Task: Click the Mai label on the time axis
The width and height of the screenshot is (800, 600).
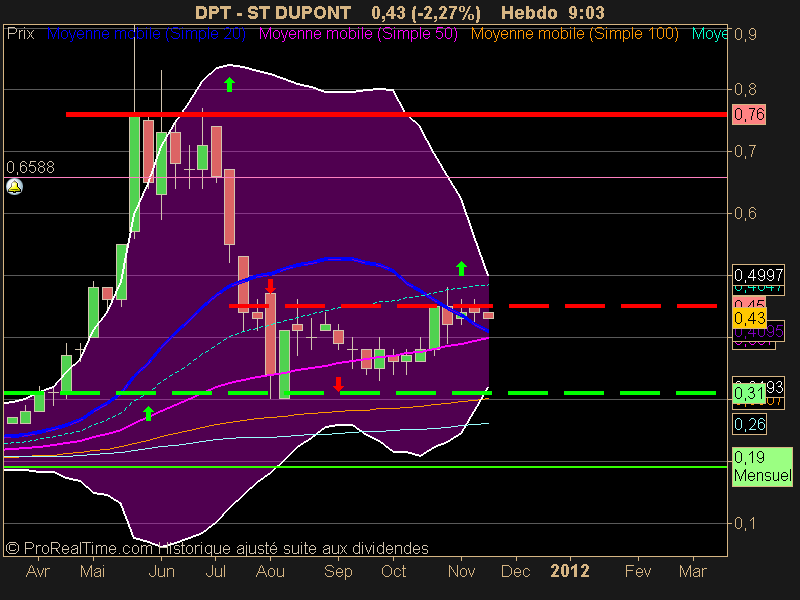Action: (x=92, y=571)
